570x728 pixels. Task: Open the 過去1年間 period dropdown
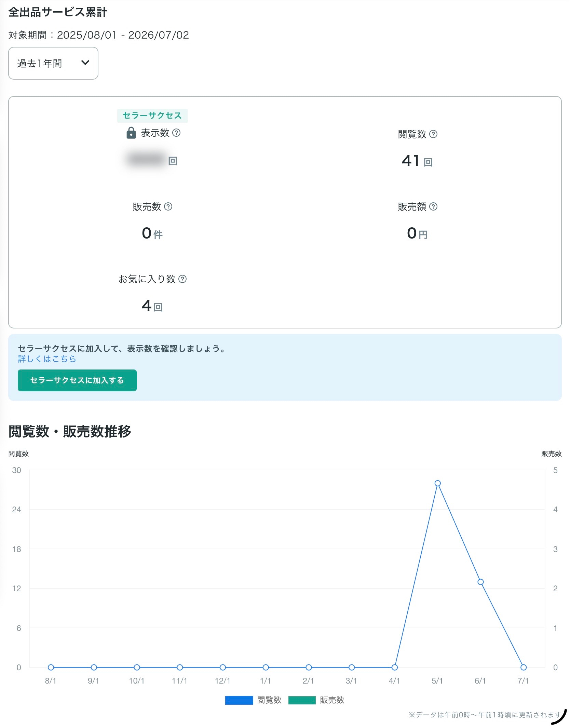pos(53,63)
